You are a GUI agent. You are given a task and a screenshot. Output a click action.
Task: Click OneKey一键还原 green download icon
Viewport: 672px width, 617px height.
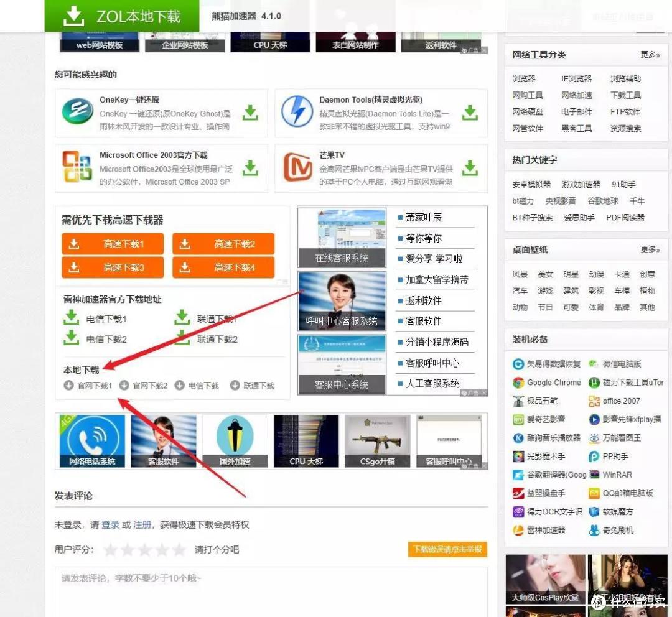[250, 113]
